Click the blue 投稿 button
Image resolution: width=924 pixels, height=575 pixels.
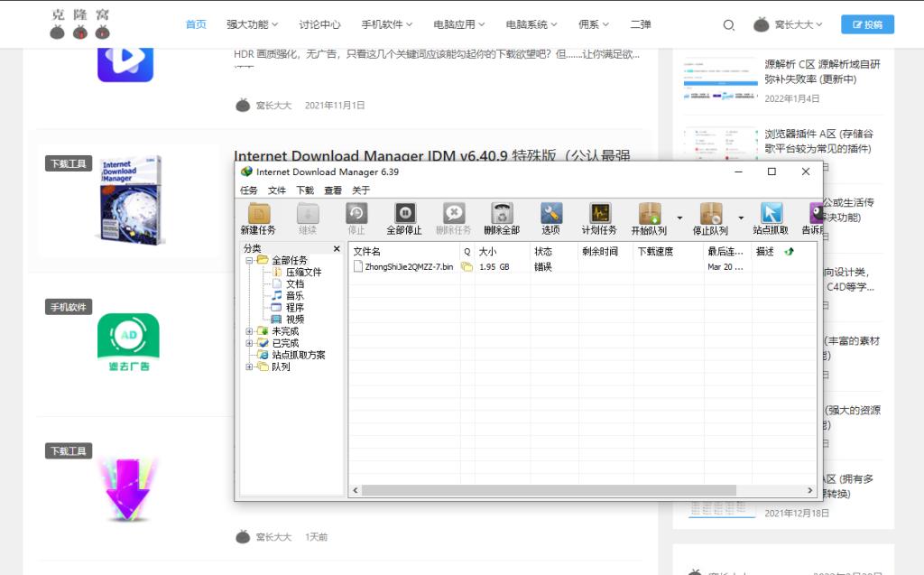(x=867, y=24)
